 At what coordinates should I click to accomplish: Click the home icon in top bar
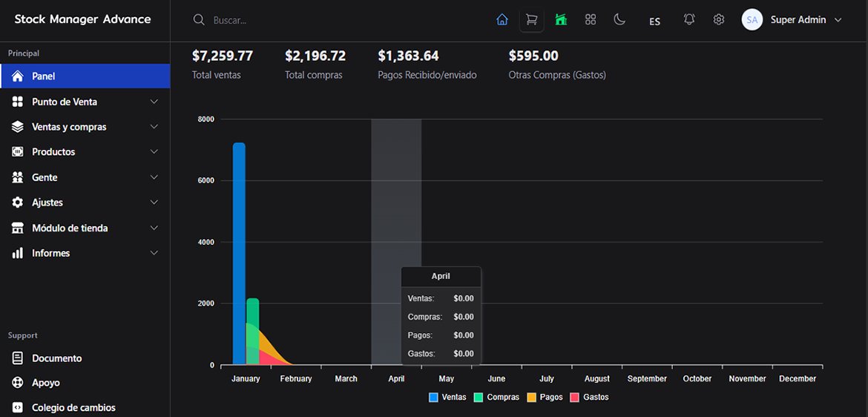(x=502, y=20)
